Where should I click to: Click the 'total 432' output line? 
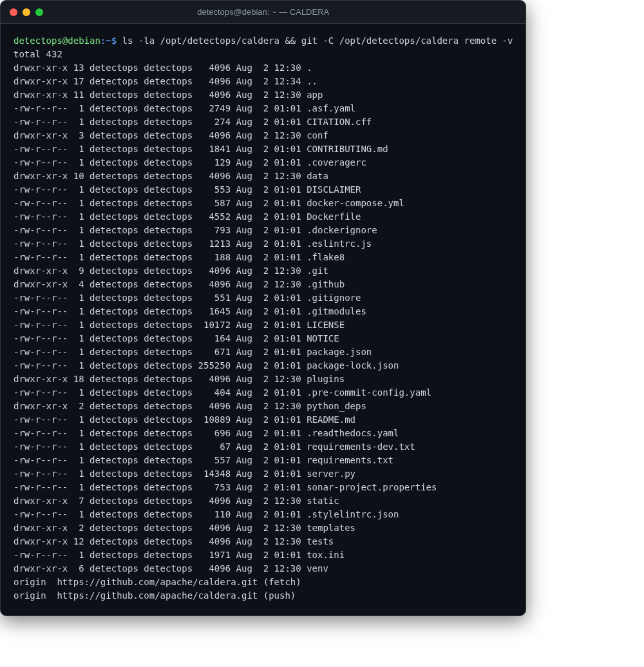point(38,54)
